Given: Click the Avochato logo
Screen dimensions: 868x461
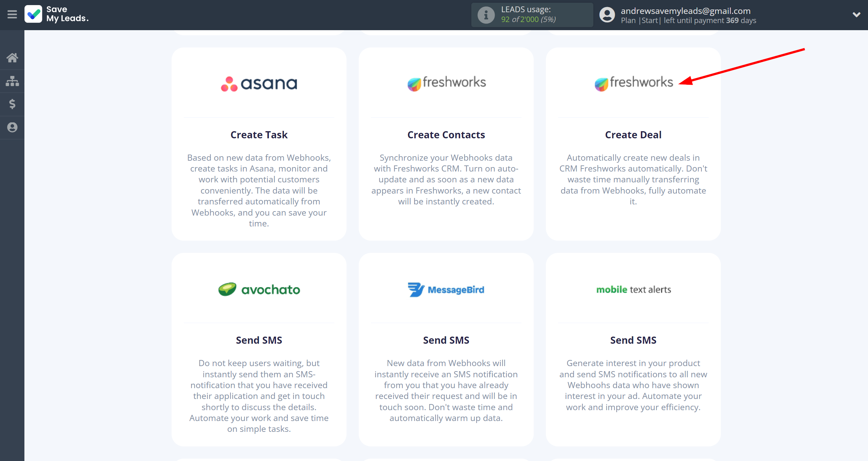Looking at the screenshot, I should [259, 289].
